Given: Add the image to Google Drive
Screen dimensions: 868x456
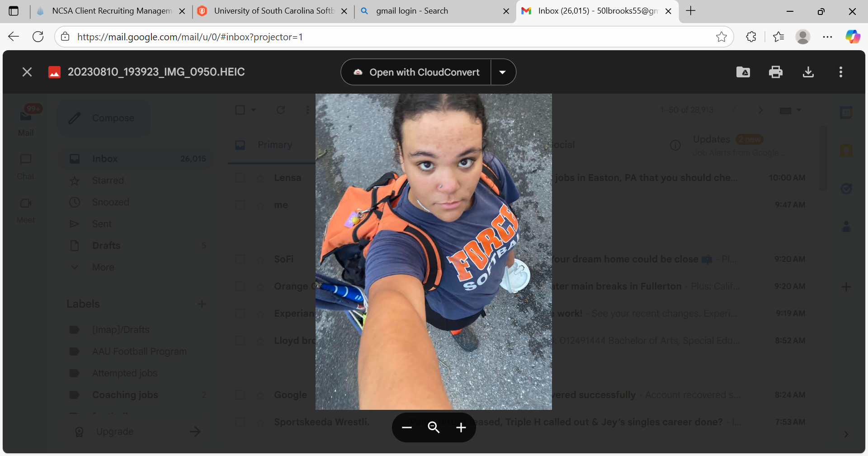Looking at the screenshot, I should click(x=743, y=72).
